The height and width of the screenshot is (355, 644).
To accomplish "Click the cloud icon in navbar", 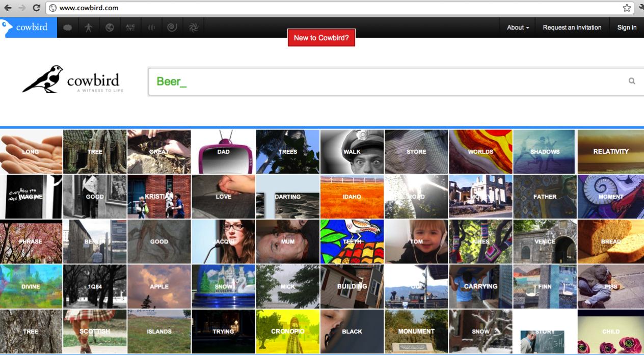I will tap(67, 28).
